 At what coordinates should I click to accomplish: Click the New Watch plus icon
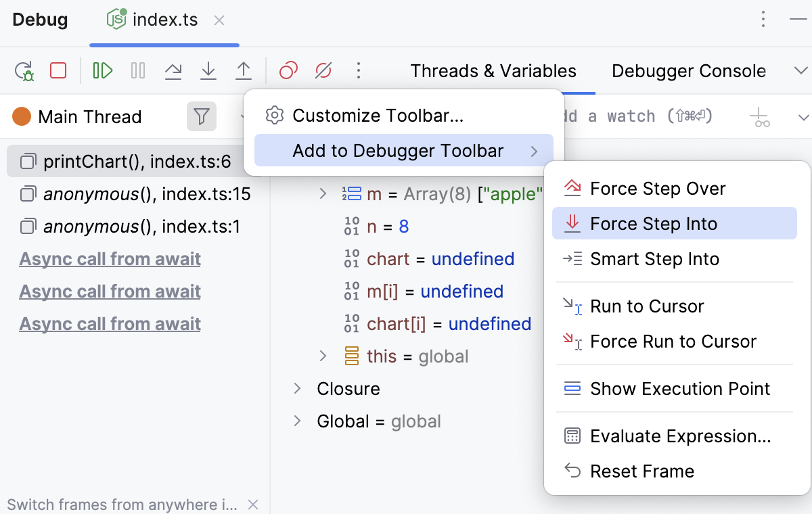point(759,116)
